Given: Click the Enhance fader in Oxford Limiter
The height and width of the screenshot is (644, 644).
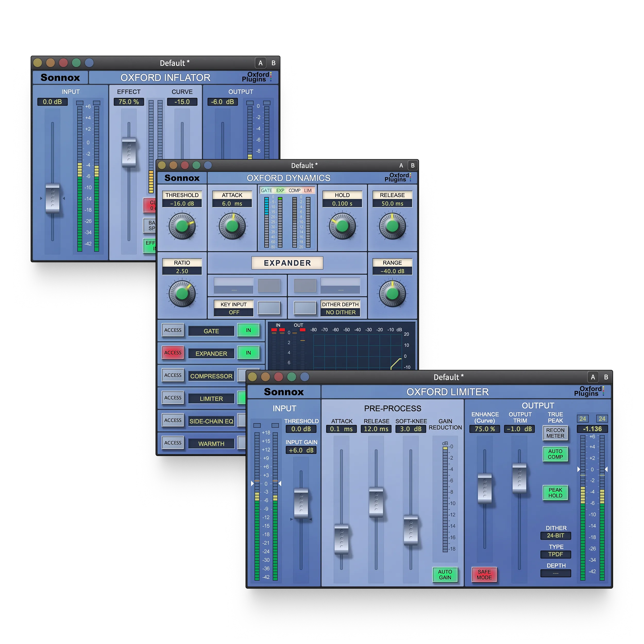Looking at the screenshot, I should [485, 488].
